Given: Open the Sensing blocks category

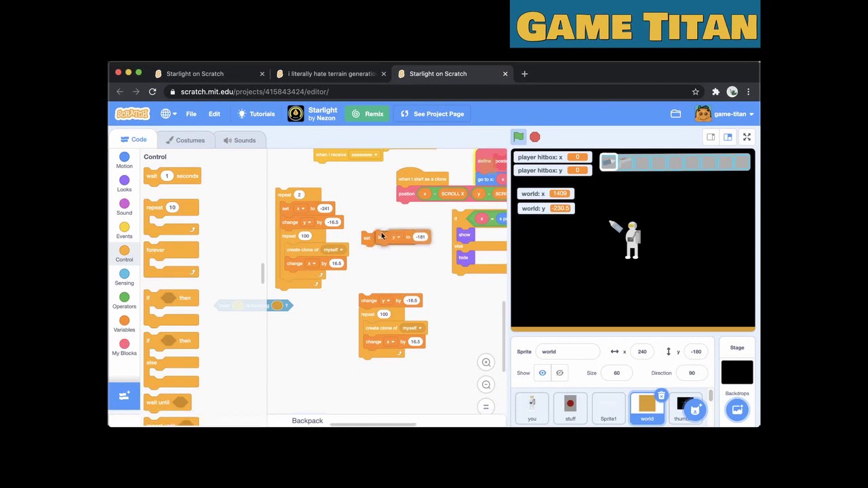Looking at the screenshot, I should pos(124,277).
